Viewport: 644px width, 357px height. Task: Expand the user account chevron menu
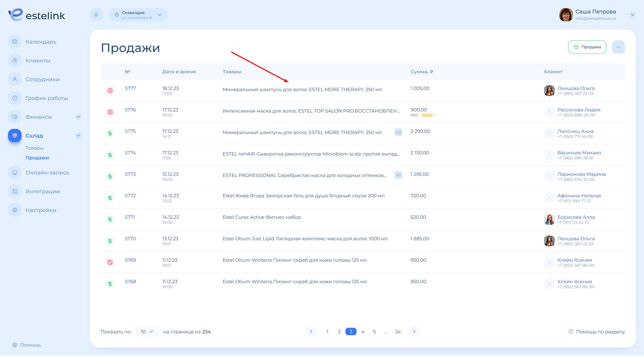632,15
